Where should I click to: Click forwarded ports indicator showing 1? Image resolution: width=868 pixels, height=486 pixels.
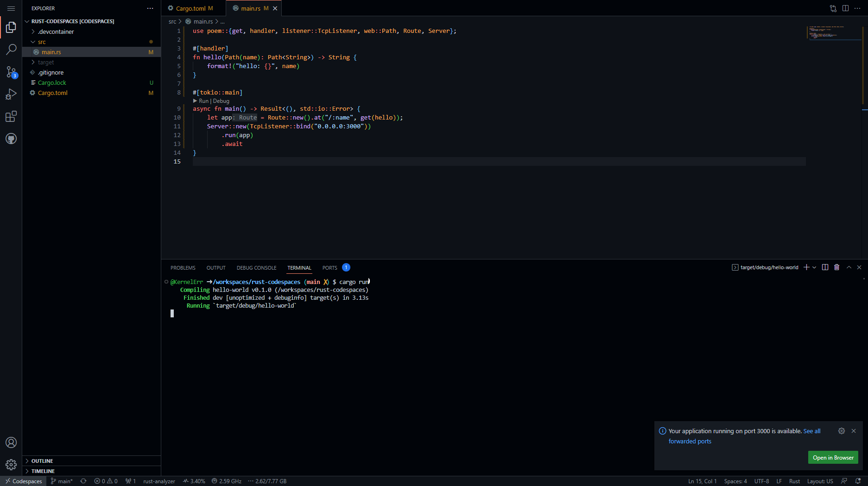coord(131,481)
